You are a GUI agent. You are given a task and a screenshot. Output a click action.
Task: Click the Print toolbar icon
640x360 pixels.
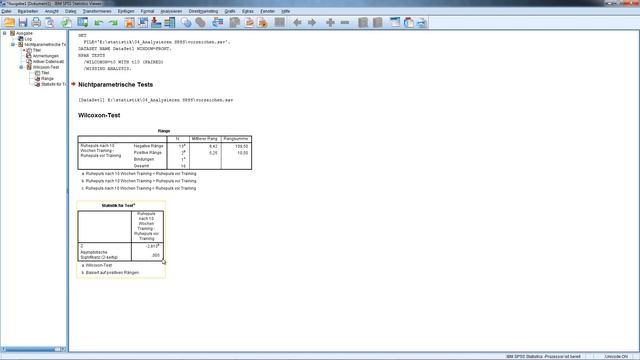tap(36, 22)
